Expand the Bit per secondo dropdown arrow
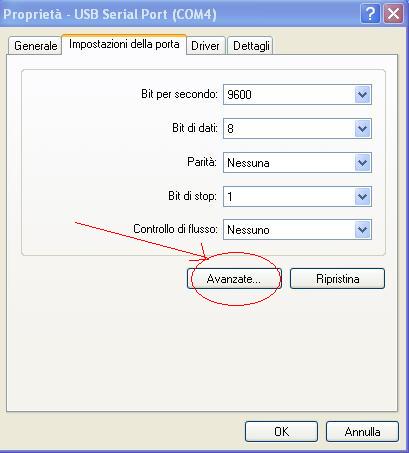This screenshot has width=409, height=453. click(362, 95)
